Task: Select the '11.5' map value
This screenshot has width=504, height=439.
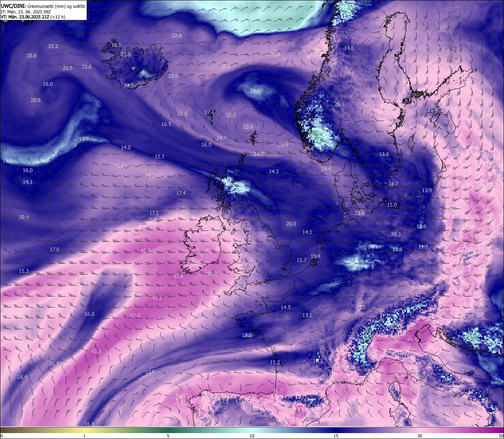Action: [423, 247]
